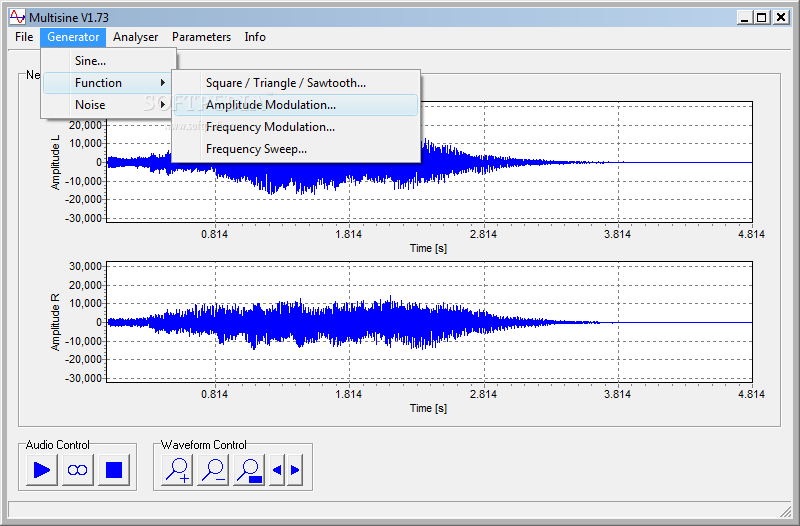Select Square / Triangle / Sawtooth... option
800x526 pixels.
[296, 83]
